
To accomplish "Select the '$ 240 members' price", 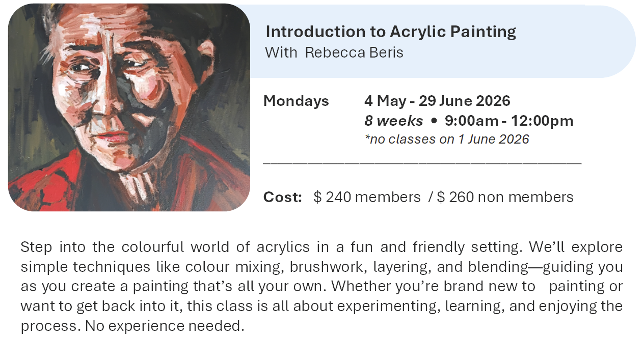I will [367, 197].
